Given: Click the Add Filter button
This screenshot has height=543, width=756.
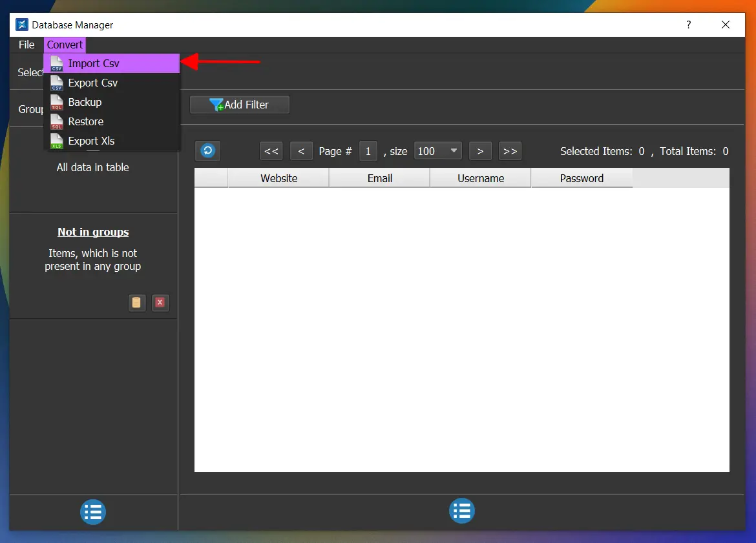Looking at the screenshot, I should tap(240, 105).
